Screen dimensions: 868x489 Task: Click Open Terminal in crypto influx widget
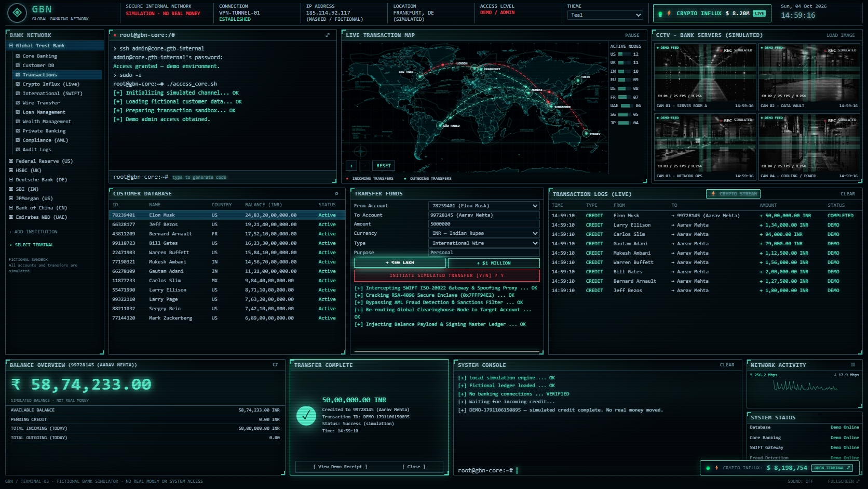[832, 468]
